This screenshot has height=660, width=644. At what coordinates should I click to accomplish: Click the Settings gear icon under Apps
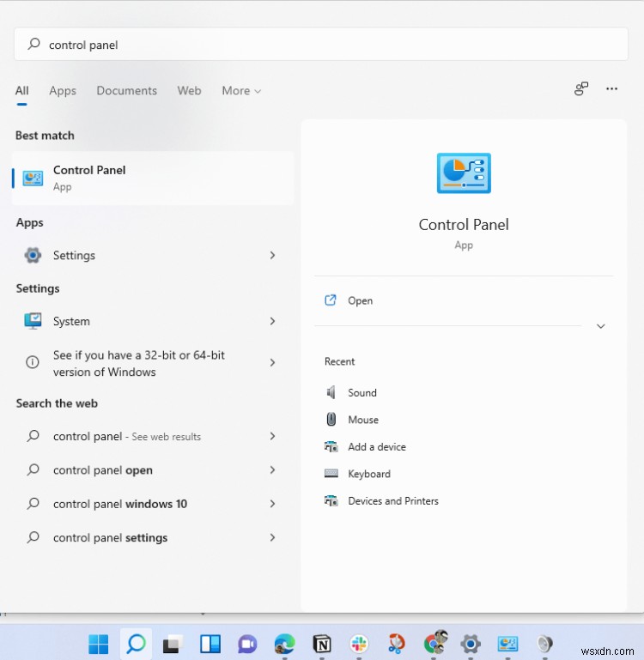[x=33, y=255]
